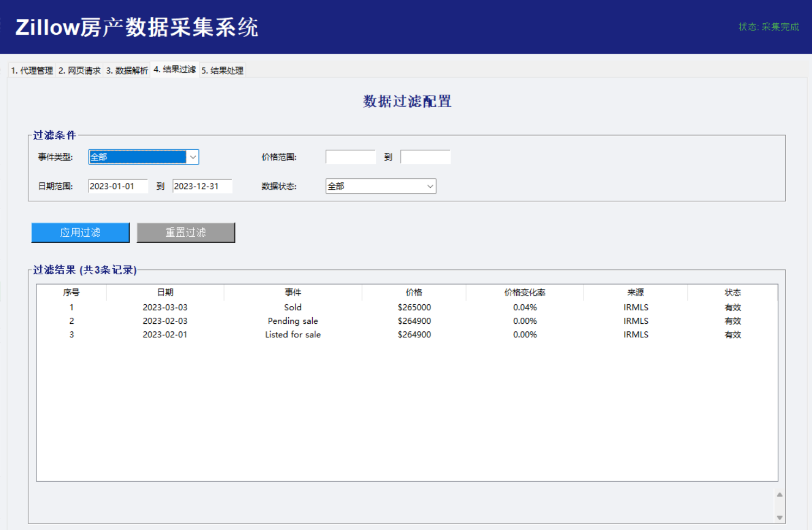Focus the end date field 2023-12-31

(202, 187)
